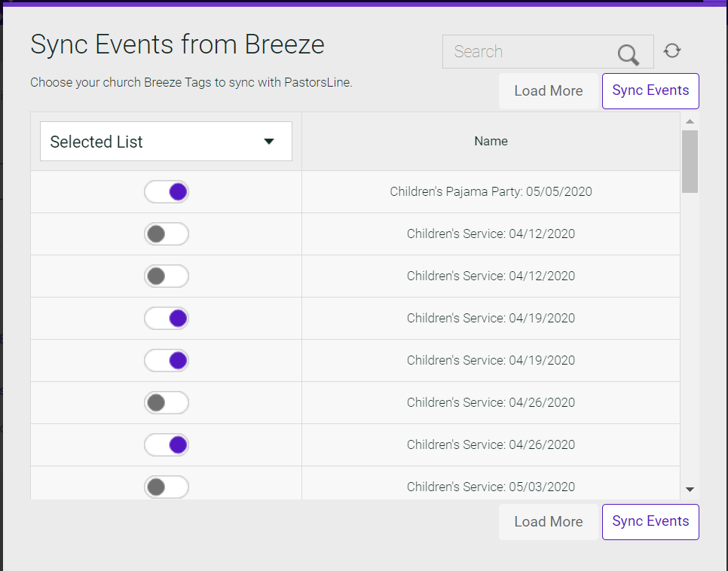Click Load More above the table
728x571 pixels.
point(549,91)
